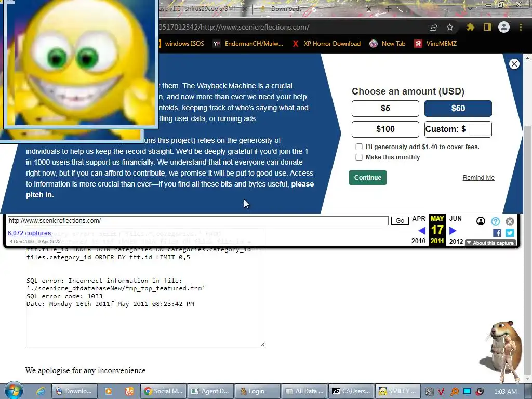
Task: Open the Chrome extensions puzzle icon
Action: pos(470,27)
